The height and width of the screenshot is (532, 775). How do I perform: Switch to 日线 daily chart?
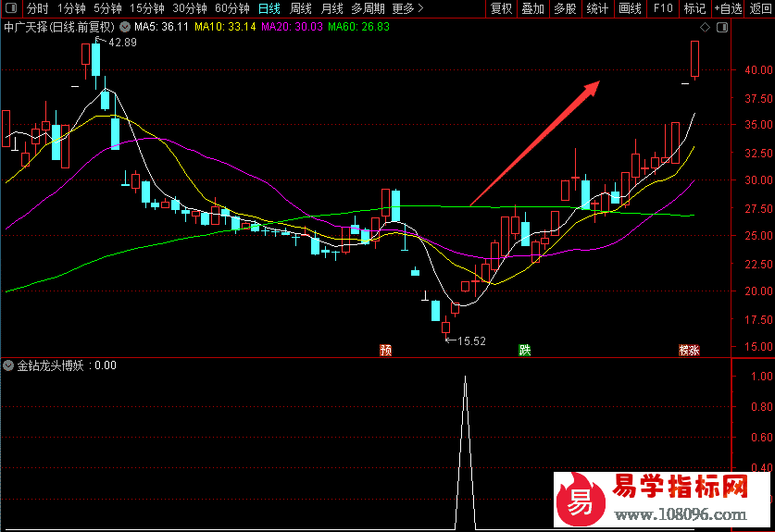tap(269, 8)
